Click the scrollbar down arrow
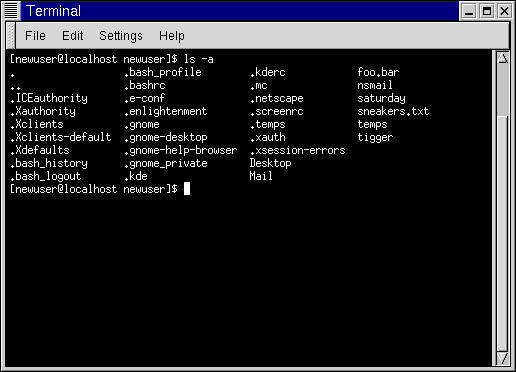The width and height of the screenshot is (516, 372). 502,358
